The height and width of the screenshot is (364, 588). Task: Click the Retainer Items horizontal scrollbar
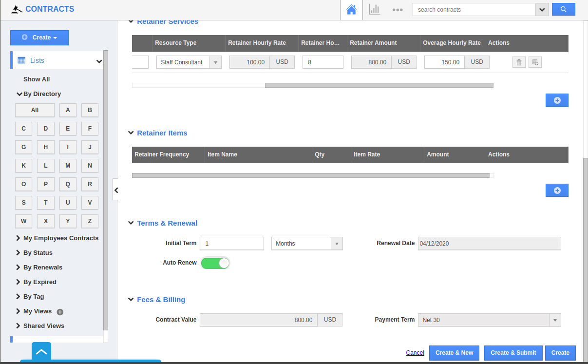[310, 175]
